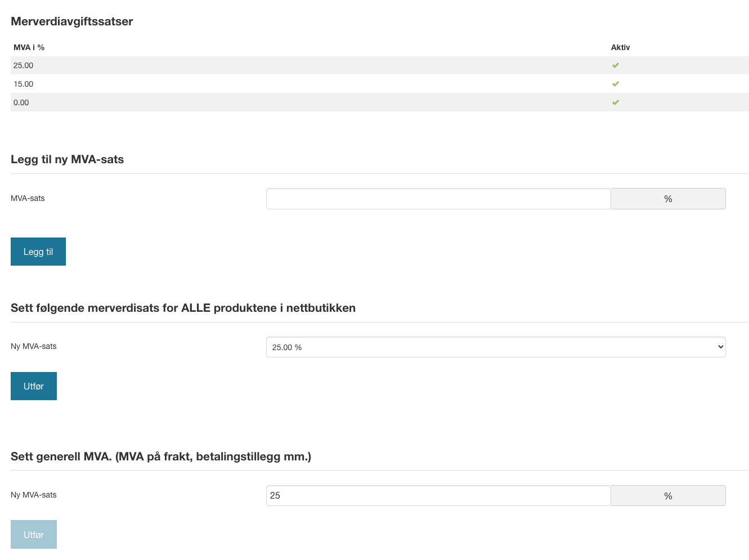Click the general MVA input containing 25
Image resolution: width=749 pixels, height=560 pixels.
coord(438,496)
